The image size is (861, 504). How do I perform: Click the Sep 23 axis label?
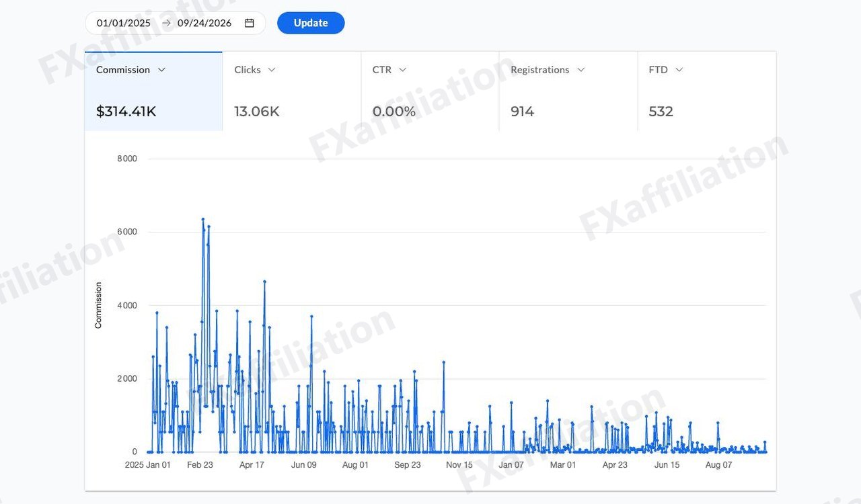click(408, 465)
